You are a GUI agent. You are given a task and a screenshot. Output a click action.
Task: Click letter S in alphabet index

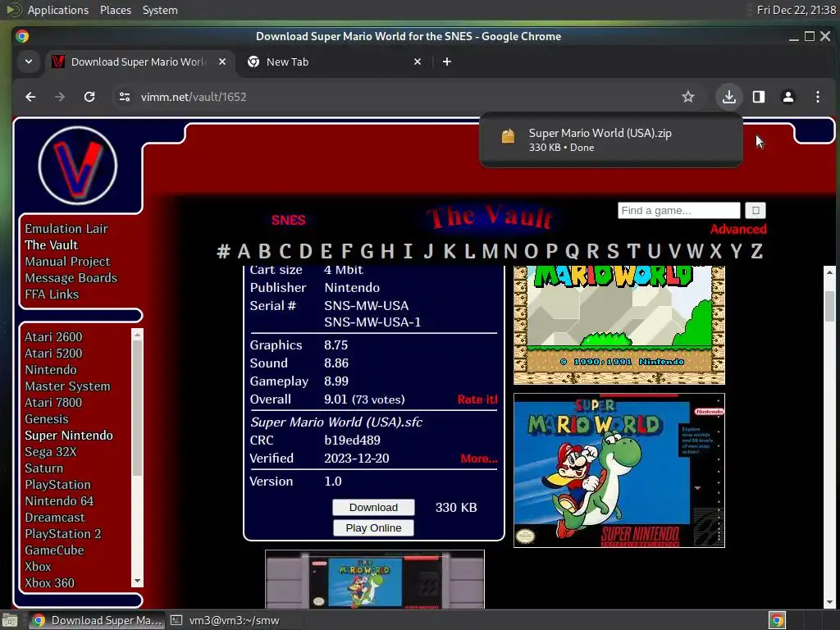[613, 251]
